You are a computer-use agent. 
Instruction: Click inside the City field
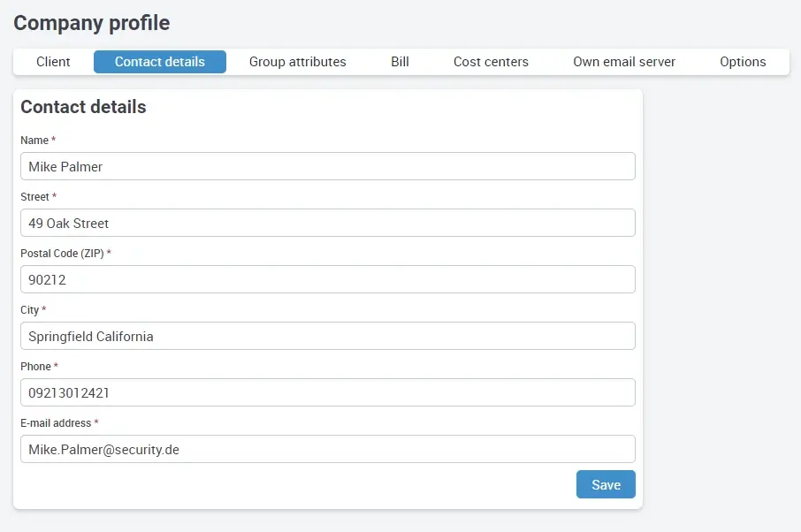click(327, 336)
